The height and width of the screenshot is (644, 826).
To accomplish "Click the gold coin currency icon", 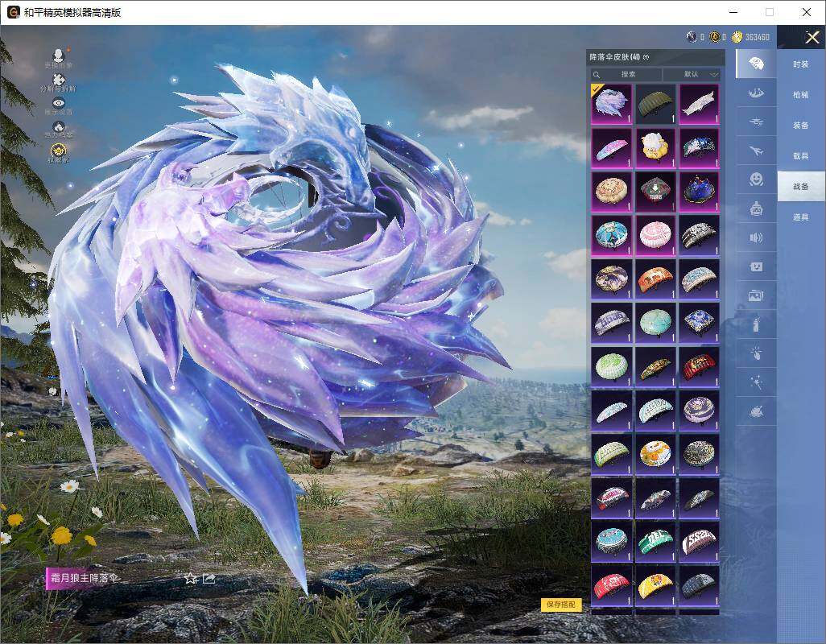I will [737, 37].
